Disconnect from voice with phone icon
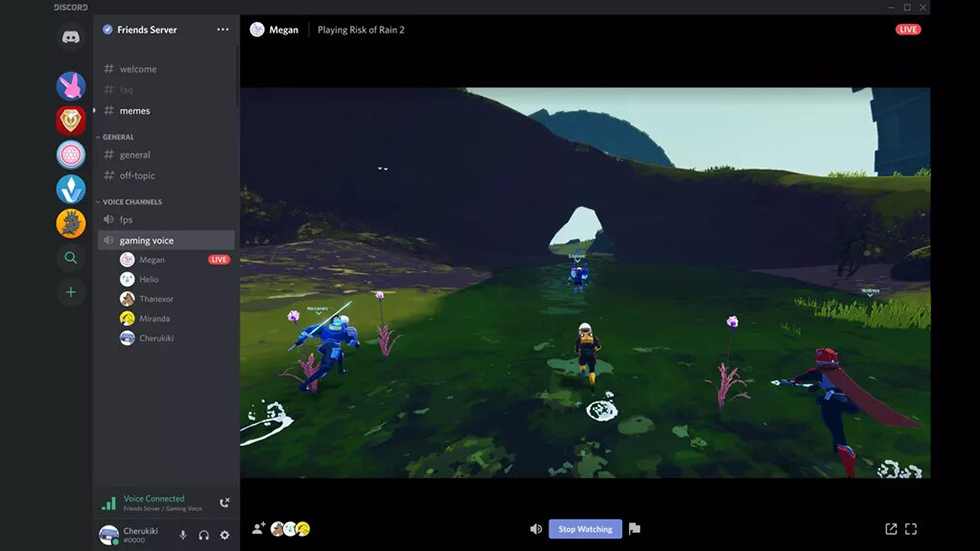This screenshot has width=980, height=551. click(224, 503)
